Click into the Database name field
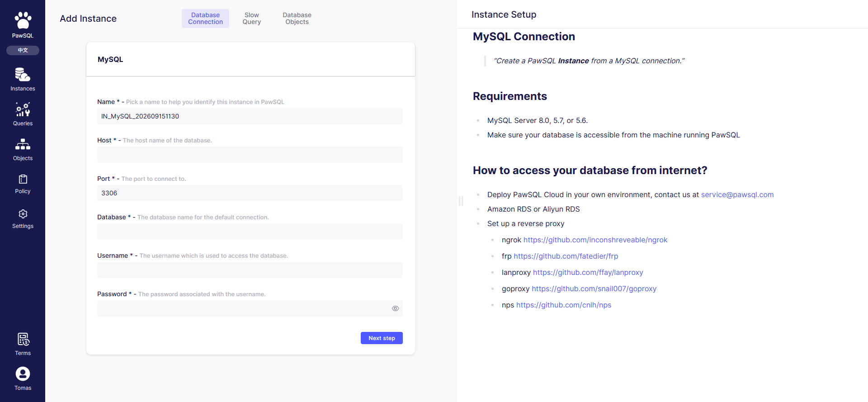The width and height of the screenshot is (868, 402). [x=250, y=232]
